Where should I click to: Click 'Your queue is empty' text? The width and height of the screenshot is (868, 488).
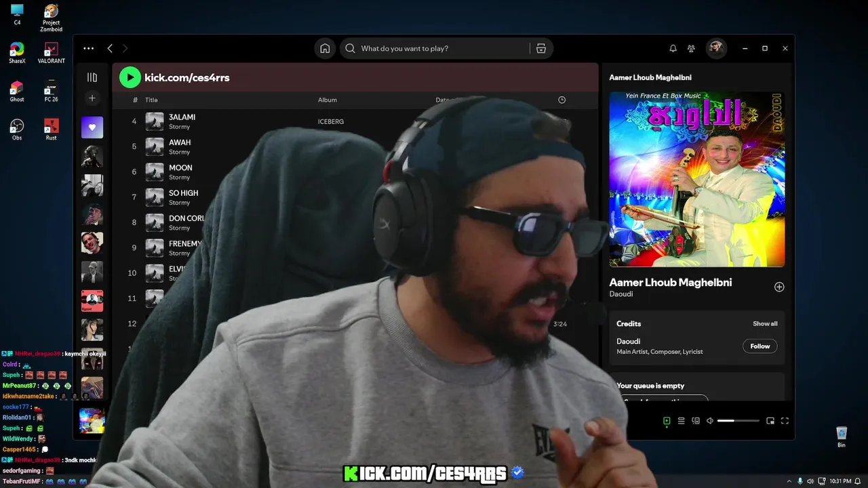click(650, 386)
